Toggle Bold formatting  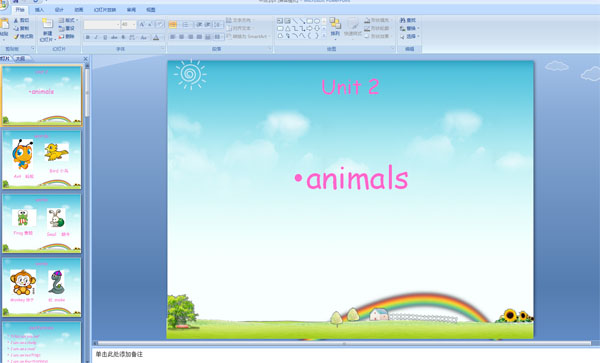tap(88, 37)
